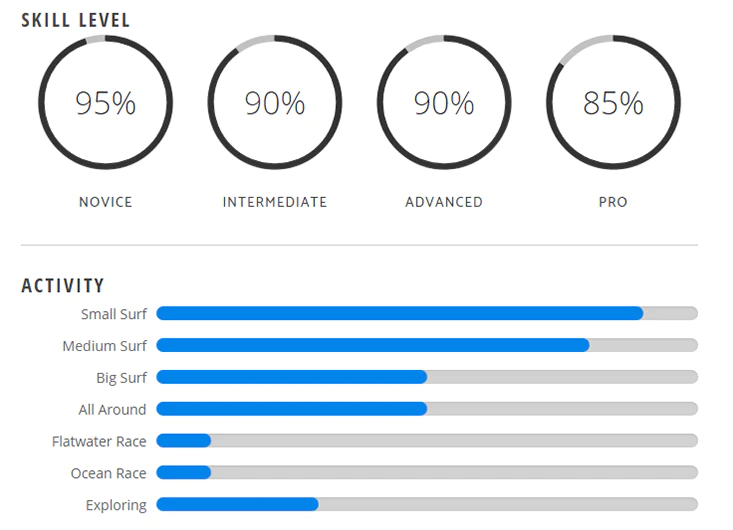Click the Small Surf label

click(114, 314)
